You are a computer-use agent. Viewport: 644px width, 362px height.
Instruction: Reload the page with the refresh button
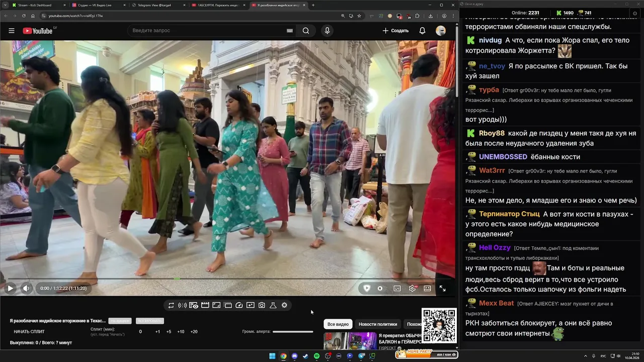coord(23,16)
